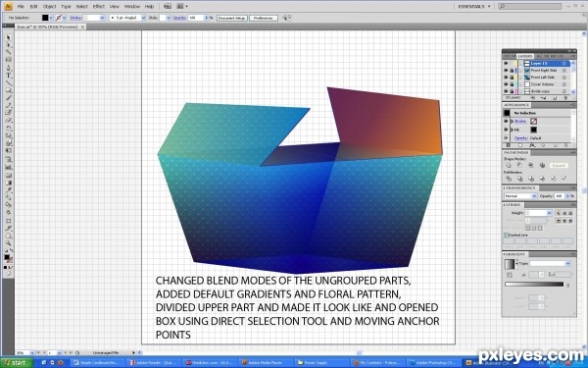Open fill color dropdown in control bar
This screenshot has width=588, height=368.
[51, 18]
